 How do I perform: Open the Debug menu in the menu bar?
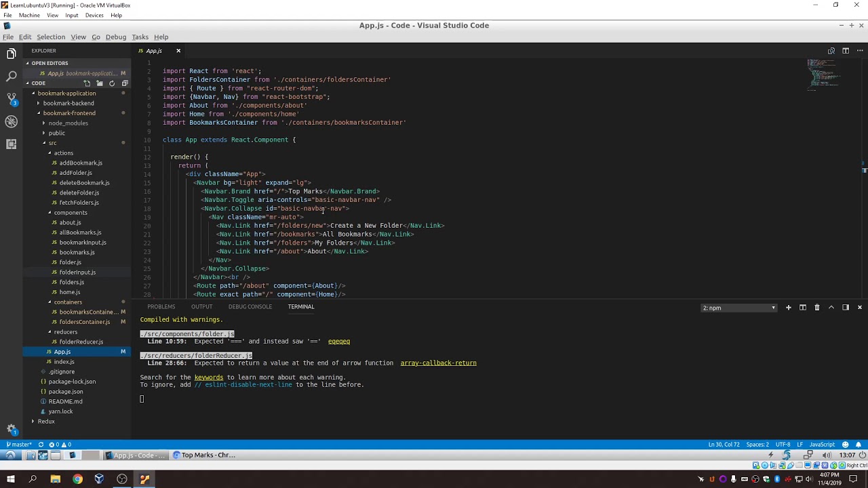click(x=116, y=37)
